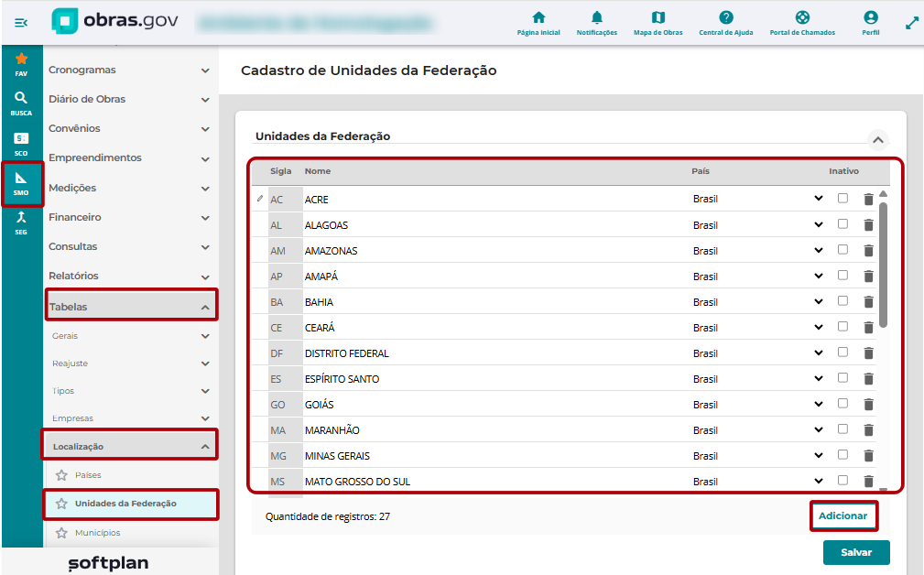Edit the BAHIA name field
Screen dimensions: 924x575
[496, 301]
